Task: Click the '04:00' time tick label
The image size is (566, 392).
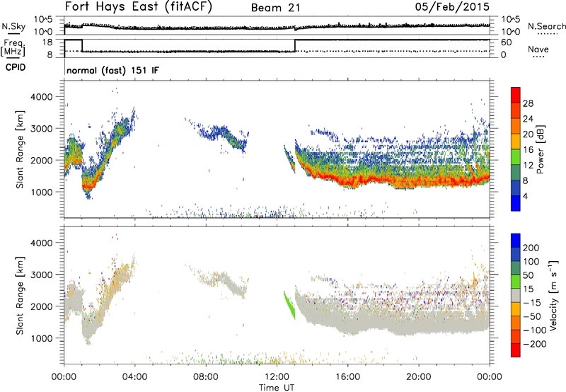Action: 134,377
